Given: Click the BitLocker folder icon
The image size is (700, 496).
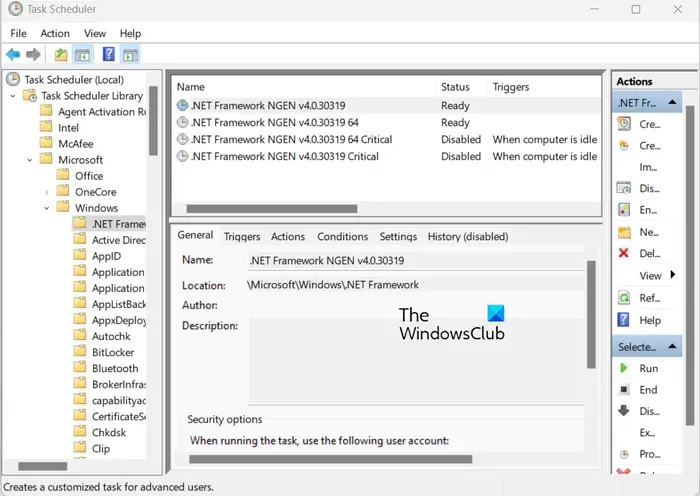Looking at the screenshot, I should pyautogui.click(x=80, y=351).
